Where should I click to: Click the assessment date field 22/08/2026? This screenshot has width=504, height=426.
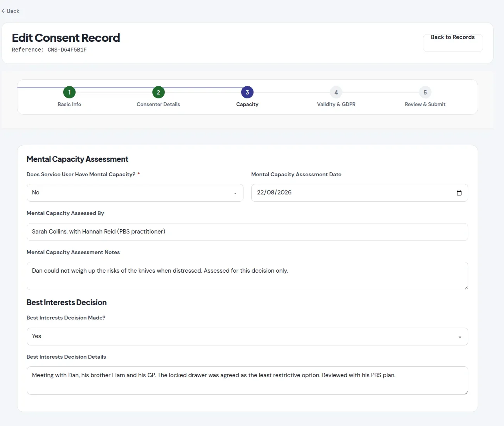[x=360, y=193]
